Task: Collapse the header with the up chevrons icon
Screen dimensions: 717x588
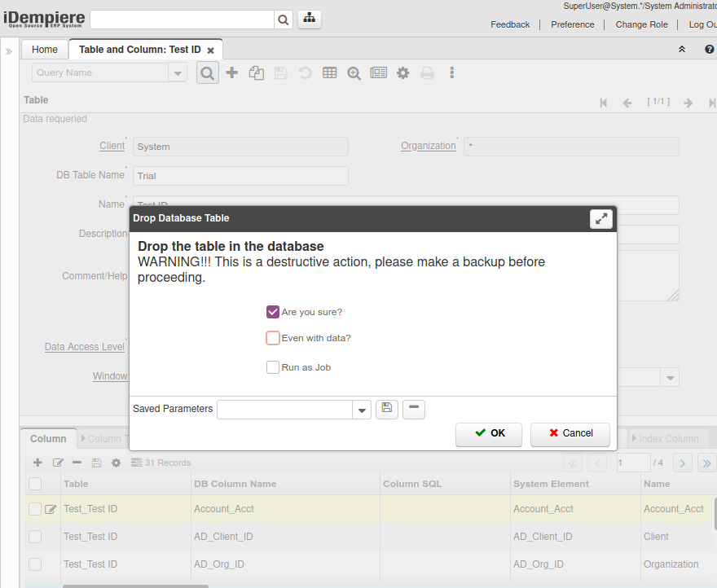Action: 682,50
